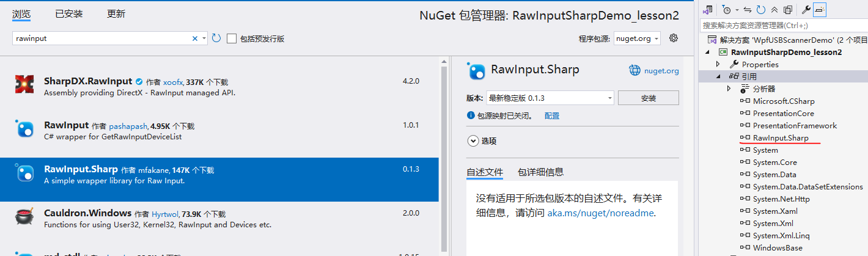Select the System.Core reference

pyautogui.click(x=774, y=162)
